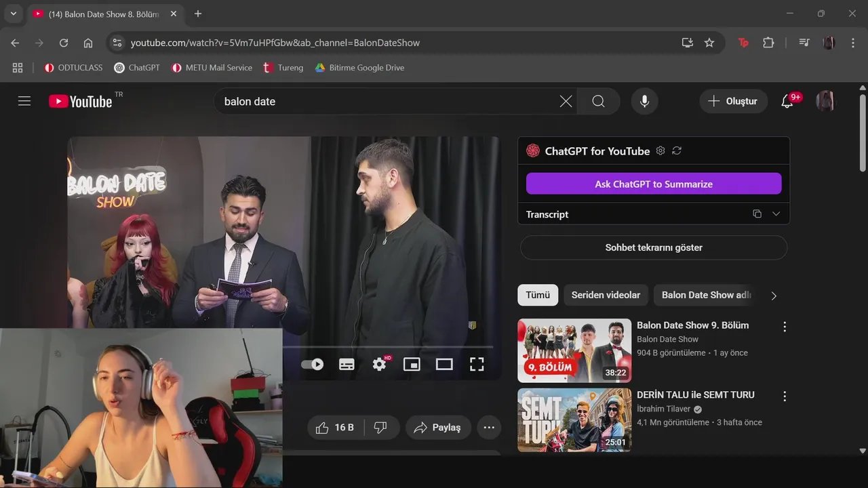Viewport: 868px width, 488px height.
Task: View site information icon in address bar
Action: pos(117,43)
